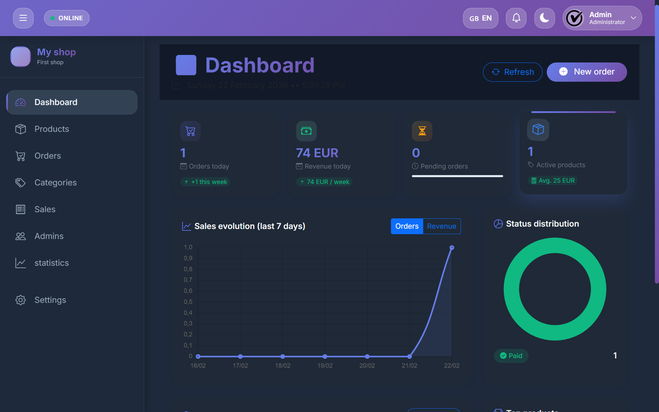Switch the chart to Revenue
The width and height of the screenshot is (659, 412).
click(441, 227)
